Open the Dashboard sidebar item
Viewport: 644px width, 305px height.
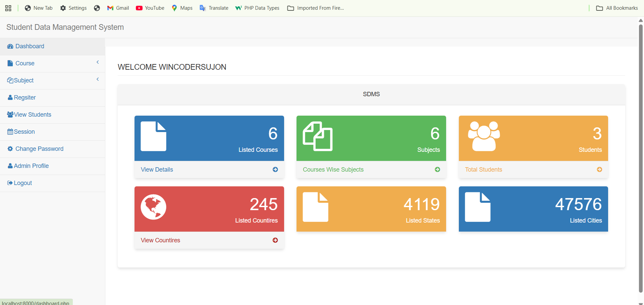click(30, 46)
